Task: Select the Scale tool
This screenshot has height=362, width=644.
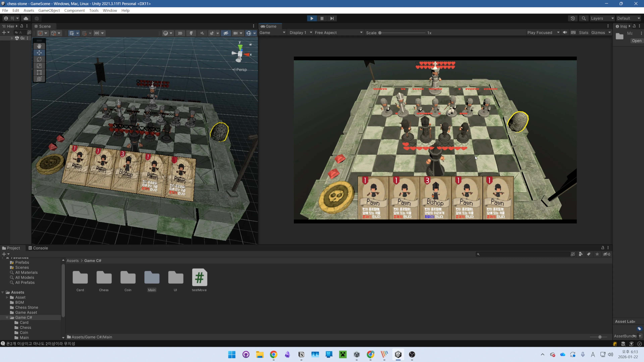Action: [39, 66]
